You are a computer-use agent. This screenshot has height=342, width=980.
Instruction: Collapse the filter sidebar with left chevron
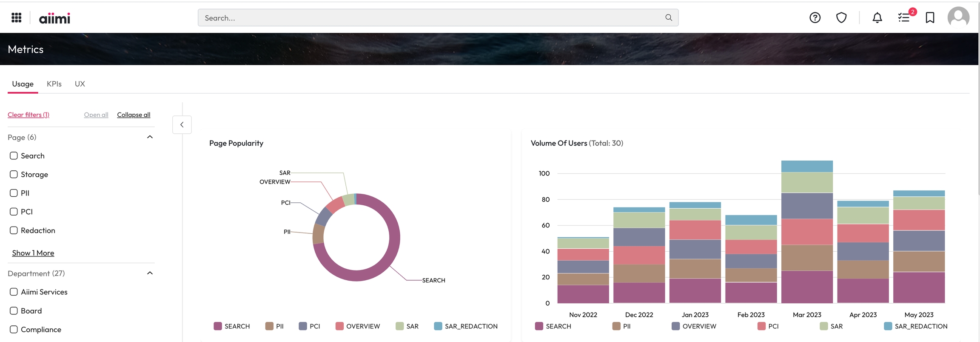tap(182, 125)
